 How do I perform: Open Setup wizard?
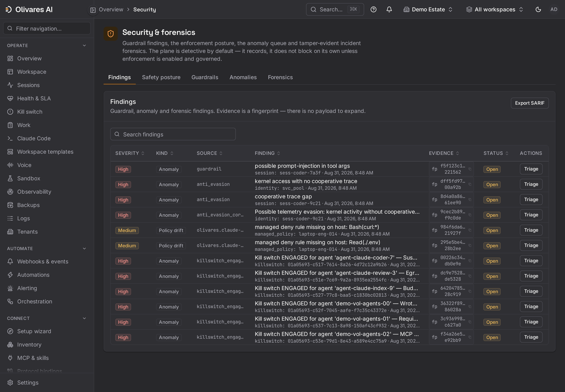coord(47,331)
